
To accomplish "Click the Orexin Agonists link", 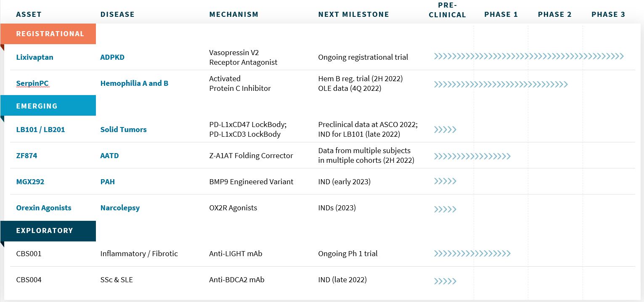I will click(x=44, y=208).
